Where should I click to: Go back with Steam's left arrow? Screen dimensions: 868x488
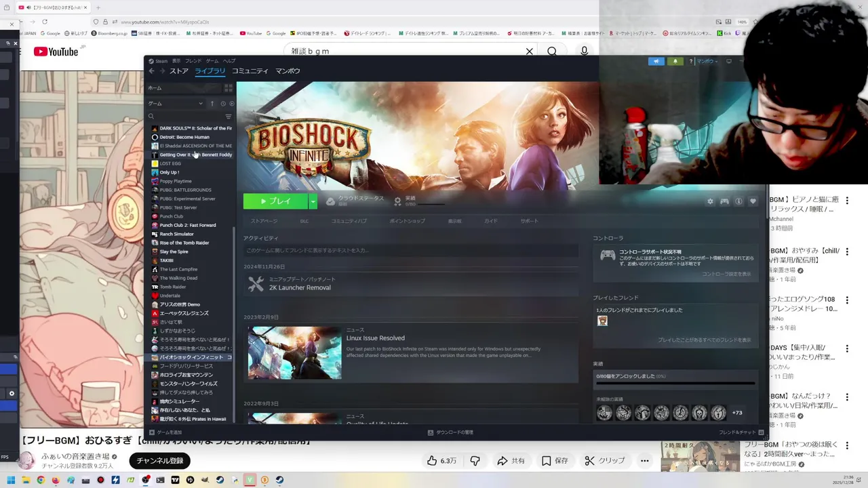pyautogui.click(x=152, y=71)
